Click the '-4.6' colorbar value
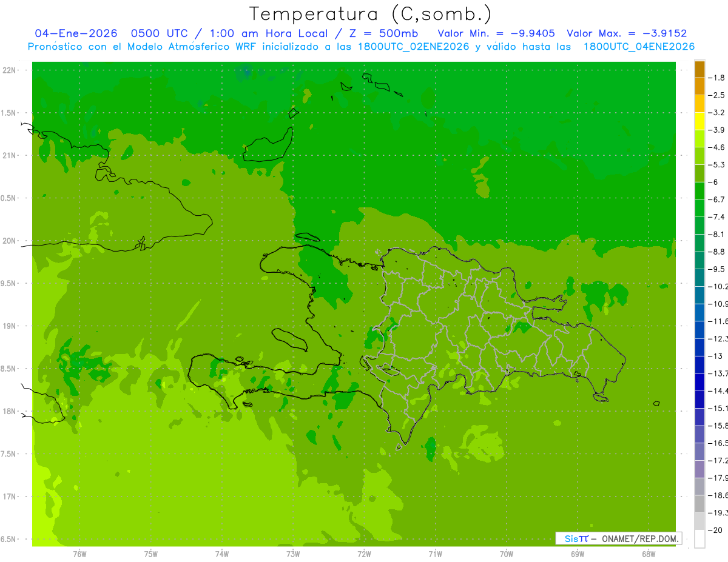This screenshot has height=562, width=728. 716,147
